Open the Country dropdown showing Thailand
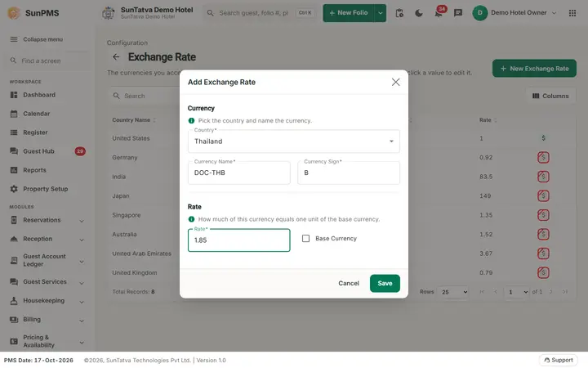The image size is (588, 368). pos(294,141)
